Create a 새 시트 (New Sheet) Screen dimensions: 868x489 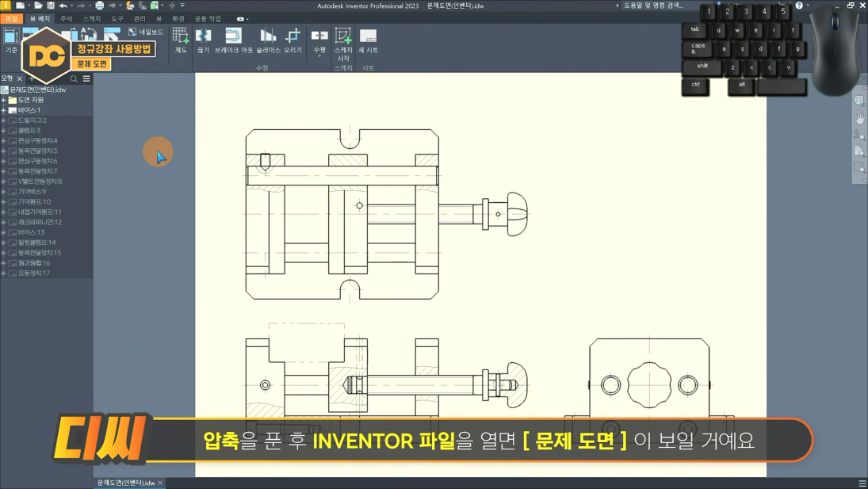click(368, 40)
